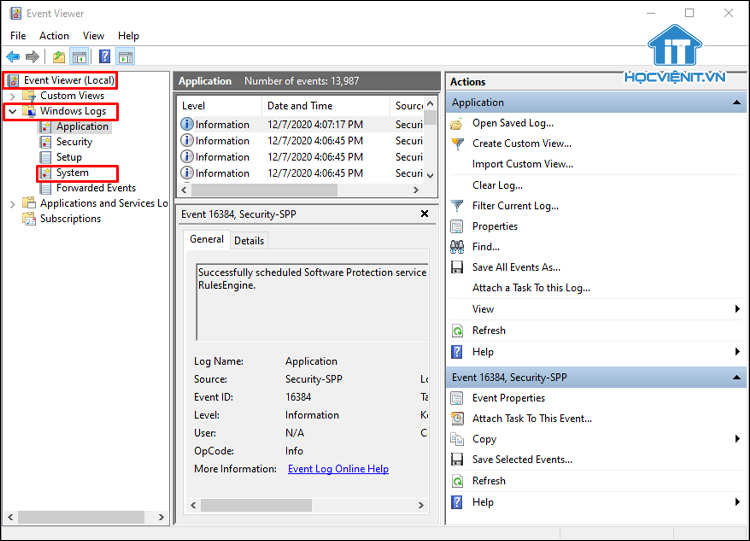Open the File menu
750x541 pixels.
(18, 36)
